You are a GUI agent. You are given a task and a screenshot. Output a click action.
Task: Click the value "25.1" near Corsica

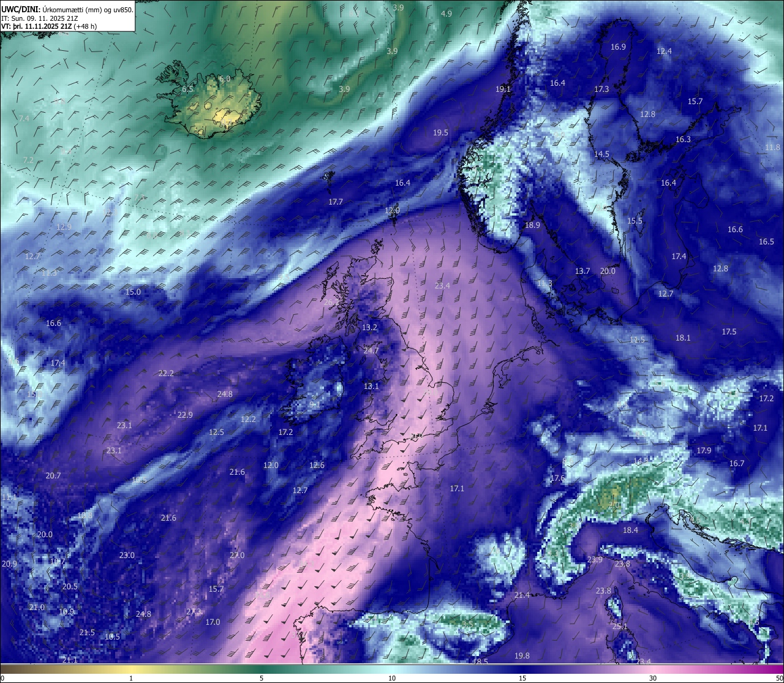point(620,627)
